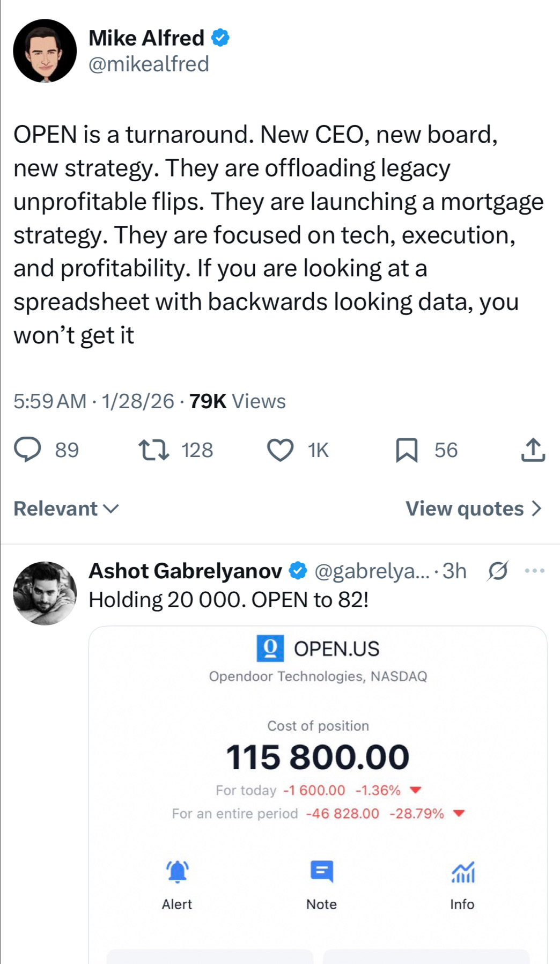Screen dimensions: 560x964
Task: Bookmark the tweet with bookmark icon
Action: click(x=407, y=450)
